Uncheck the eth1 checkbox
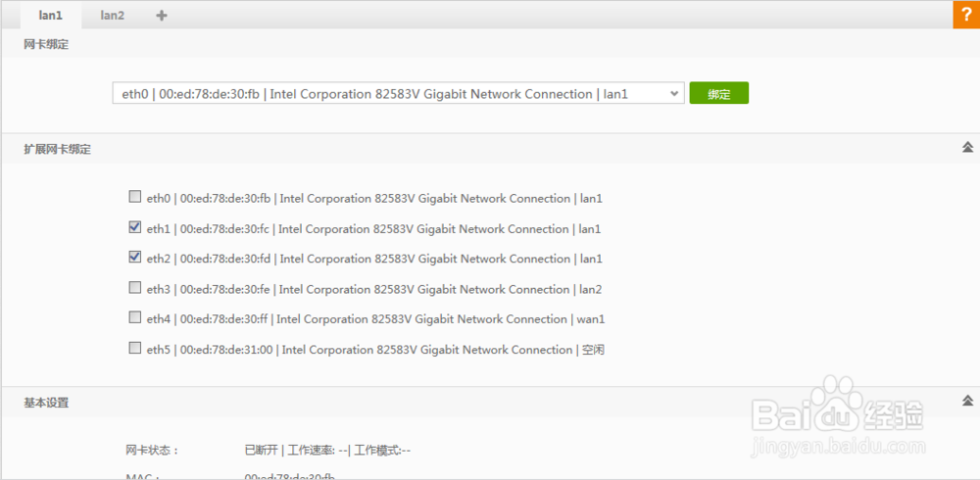 coord(134,227)
